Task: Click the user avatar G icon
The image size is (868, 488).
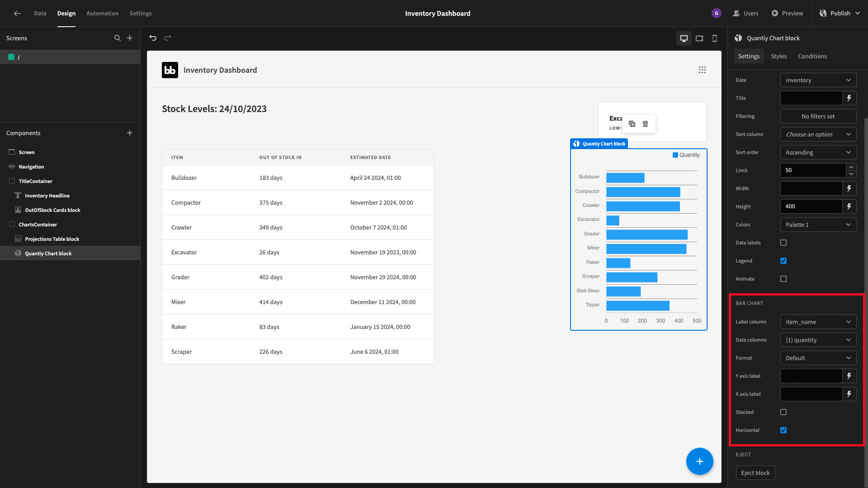Action: point(717,14)
